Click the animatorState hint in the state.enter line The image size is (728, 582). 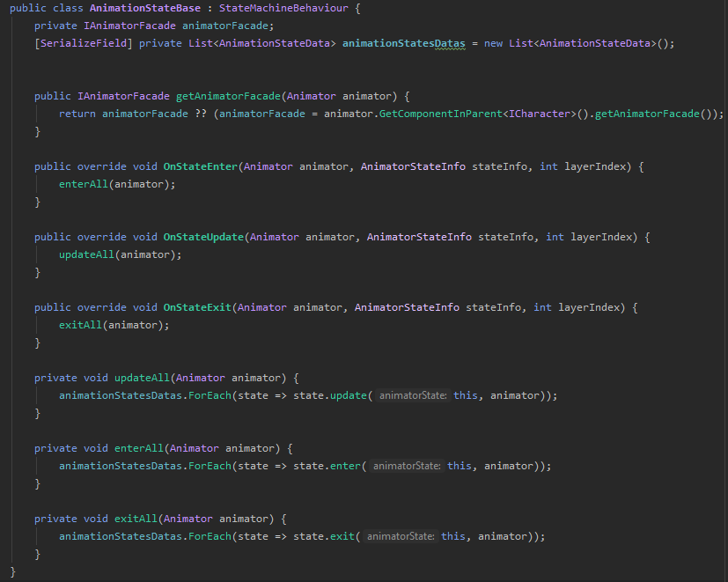coord(407,467)
